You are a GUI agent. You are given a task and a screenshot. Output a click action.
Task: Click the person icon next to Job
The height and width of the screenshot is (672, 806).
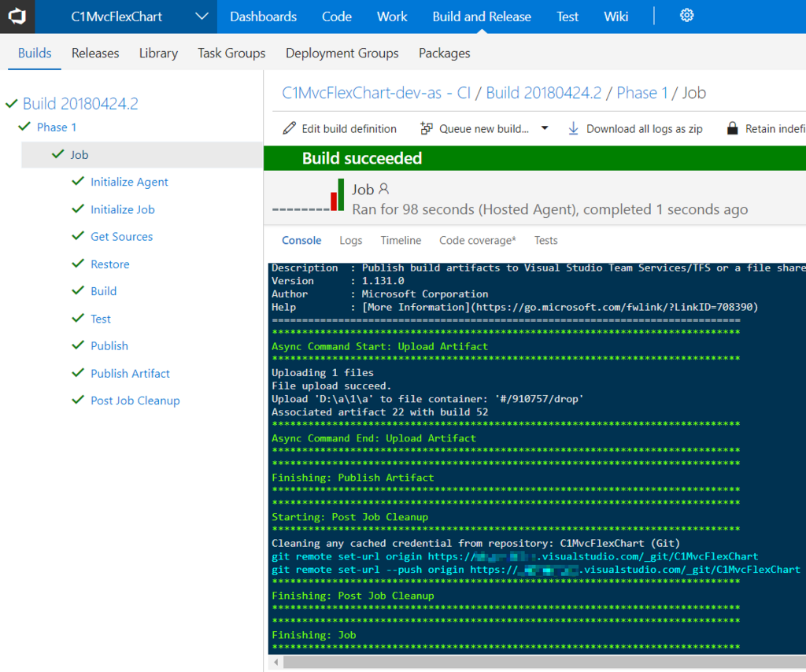[x=383, y=189]
